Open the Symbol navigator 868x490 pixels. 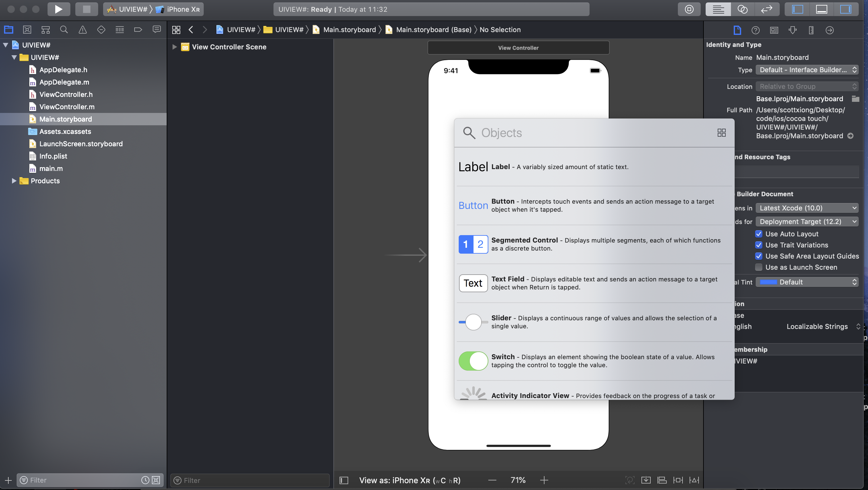pyautogui.click(x=45, y=30)
